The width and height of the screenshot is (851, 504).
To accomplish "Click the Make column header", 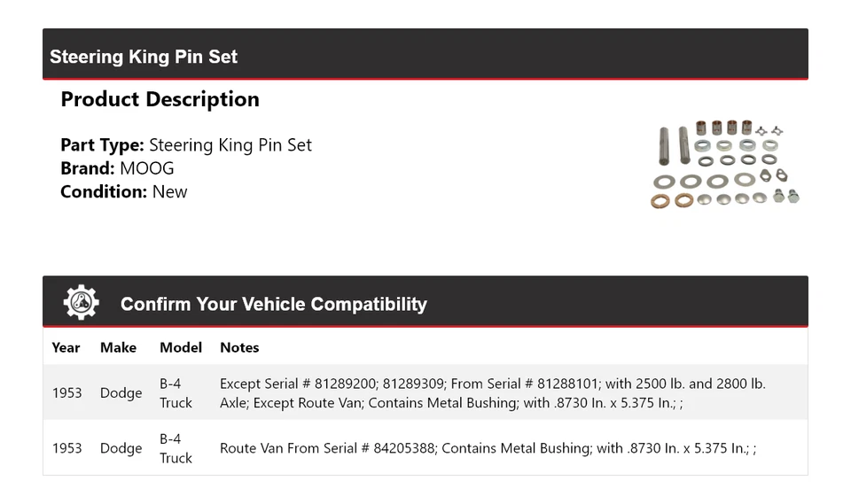I will 118,347.
